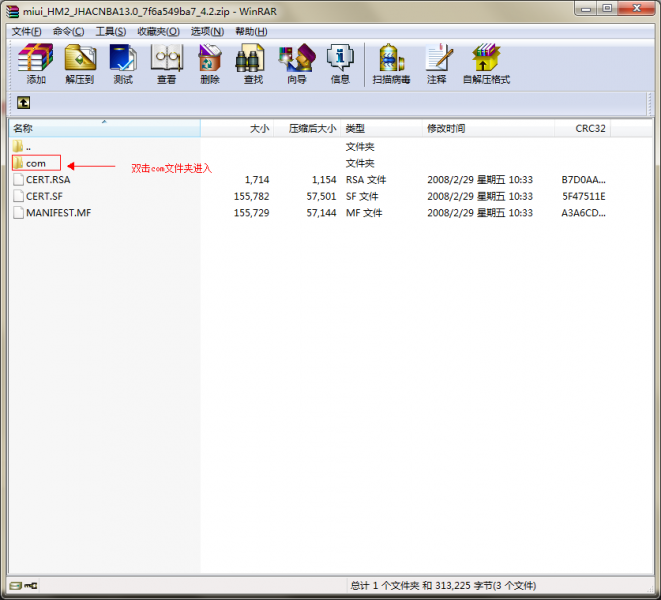Click the 'MF 文件' type cell
The image size is (661, 600).
[364, 213]
